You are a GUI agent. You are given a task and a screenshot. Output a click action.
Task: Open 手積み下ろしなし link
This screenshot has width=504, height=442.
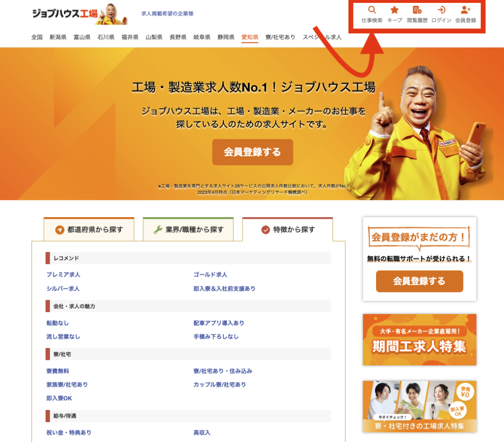pyautogui.click(x=216, y=337)
